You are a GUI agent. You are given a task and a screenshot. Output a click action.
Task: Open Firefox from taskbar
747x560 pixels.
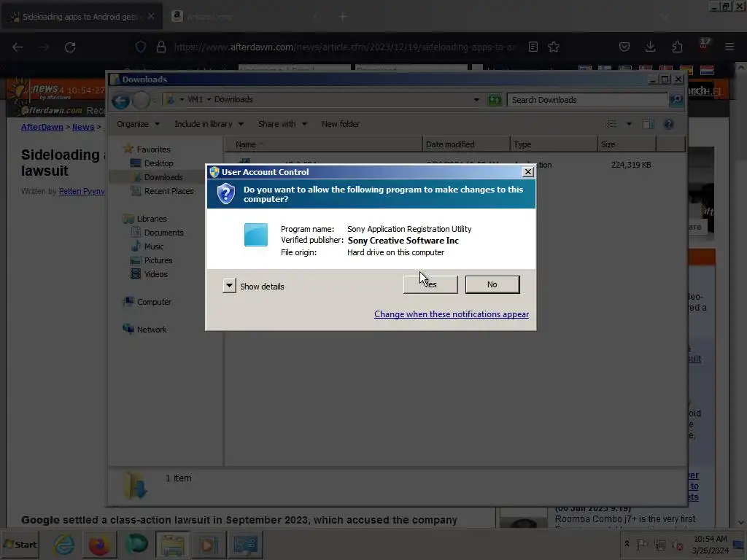click(x=99, y=544)
